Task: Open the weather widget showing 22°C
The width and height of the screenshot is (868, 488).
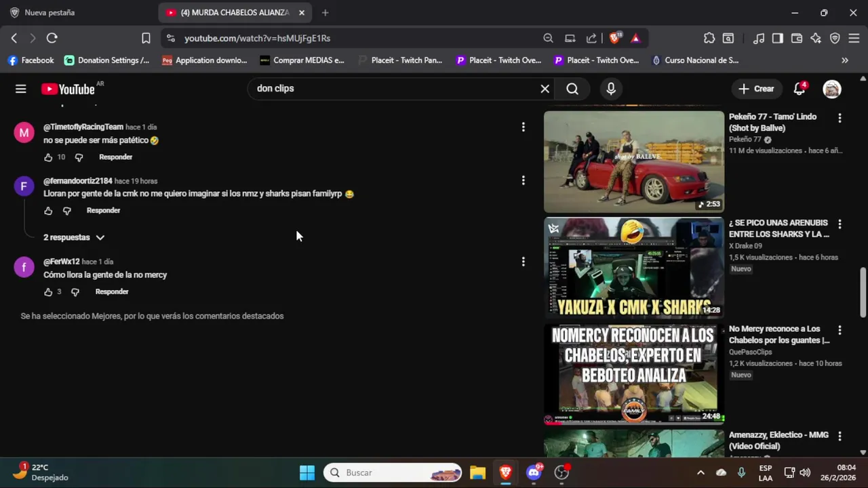Action: click(42, 472)
